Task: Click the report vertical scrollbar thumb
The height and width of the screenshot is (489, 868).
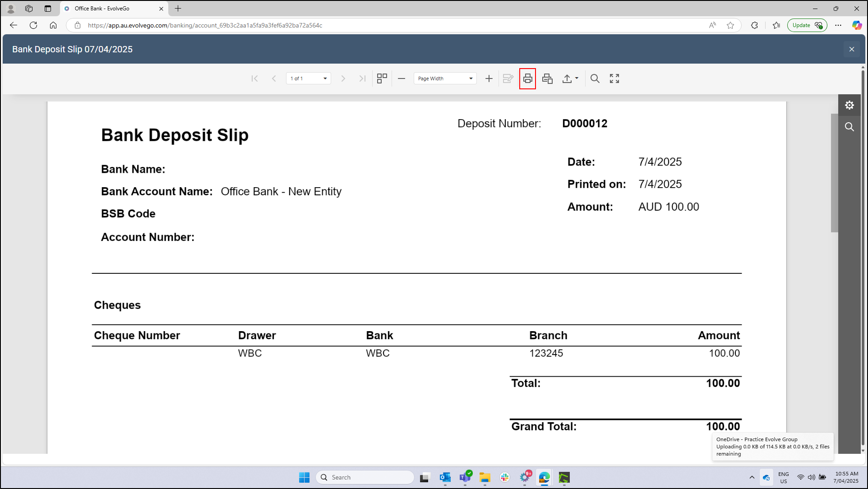Action: [834, 173]
